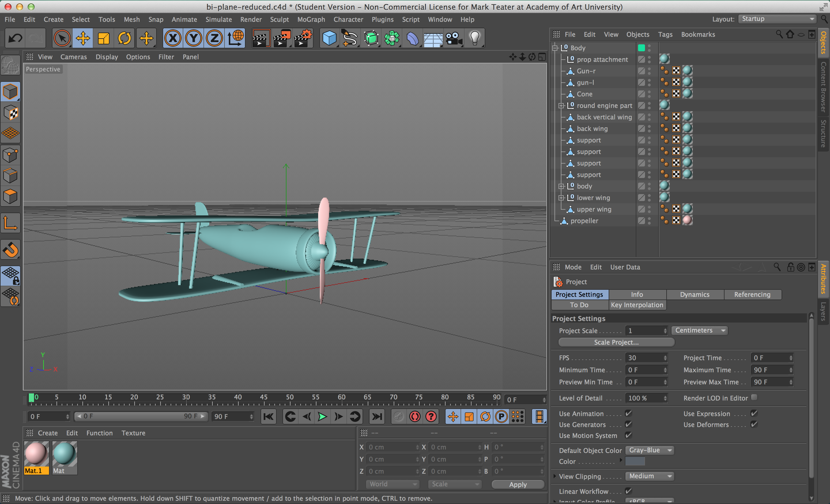
Task: Open the Centimeters units dropdown
Action: (699, 330)
